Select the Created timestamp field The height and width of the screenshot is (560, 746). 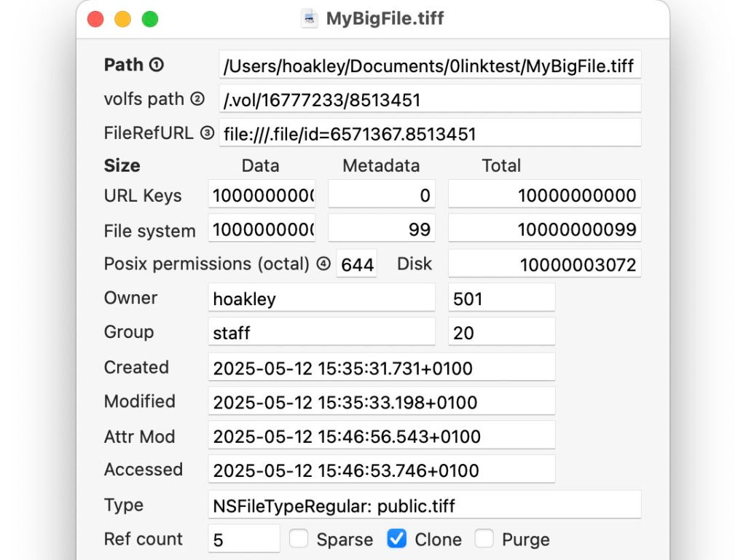382,368
